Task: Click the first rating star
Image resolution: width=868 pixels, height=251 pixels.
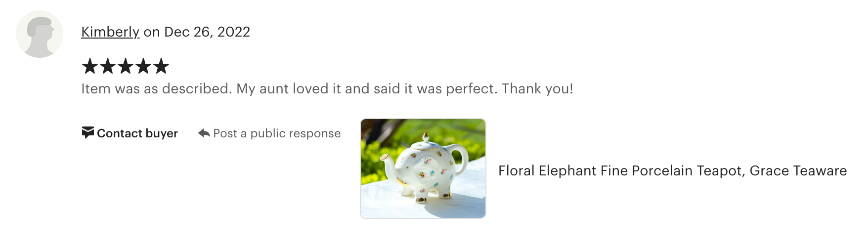Action: click(x=90, y=66)
